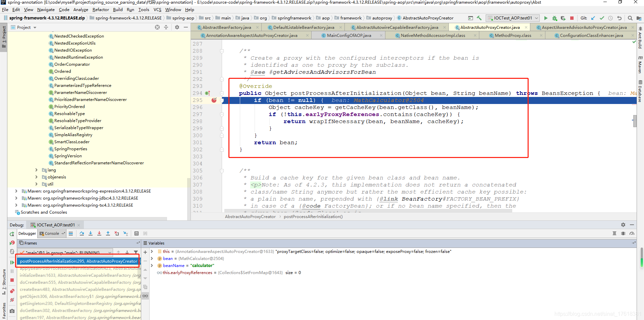Run IOCTest_AOP.test01 with green play icon

coord(546,18)
